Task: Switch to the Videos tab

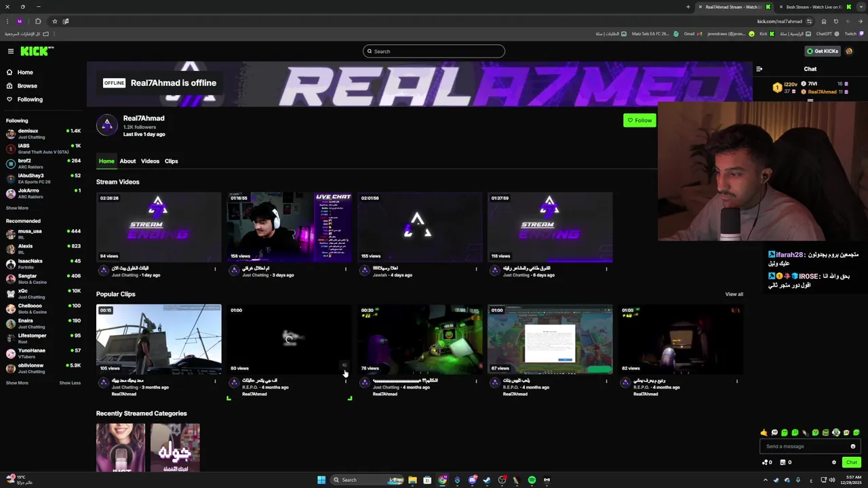Action: pos(150,161)
